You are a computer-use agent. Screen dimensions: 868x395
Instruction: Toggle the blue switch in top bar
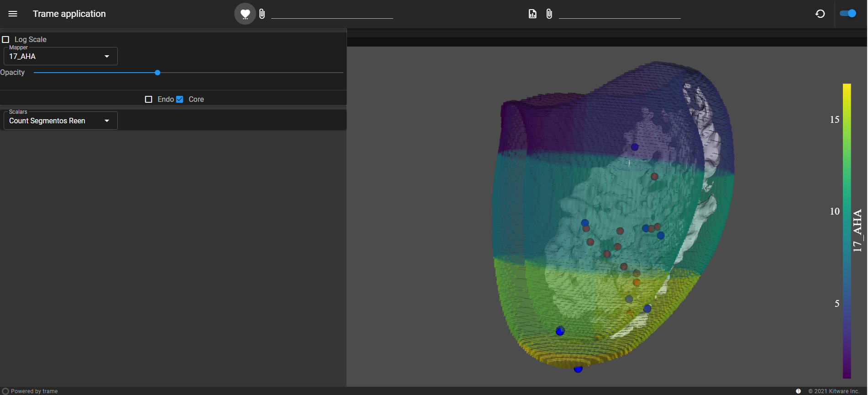[x=848, y=14]
